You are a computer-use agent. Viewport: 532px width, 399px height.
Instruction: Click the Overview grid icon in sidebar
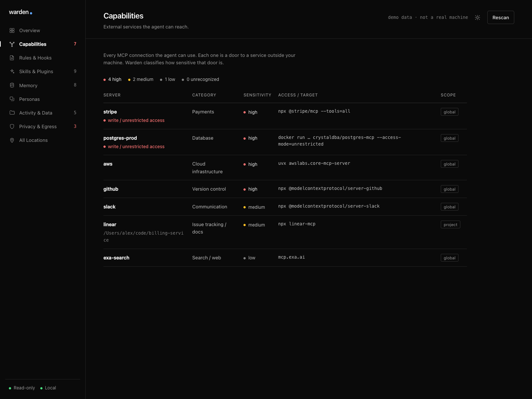pos(12,30)
